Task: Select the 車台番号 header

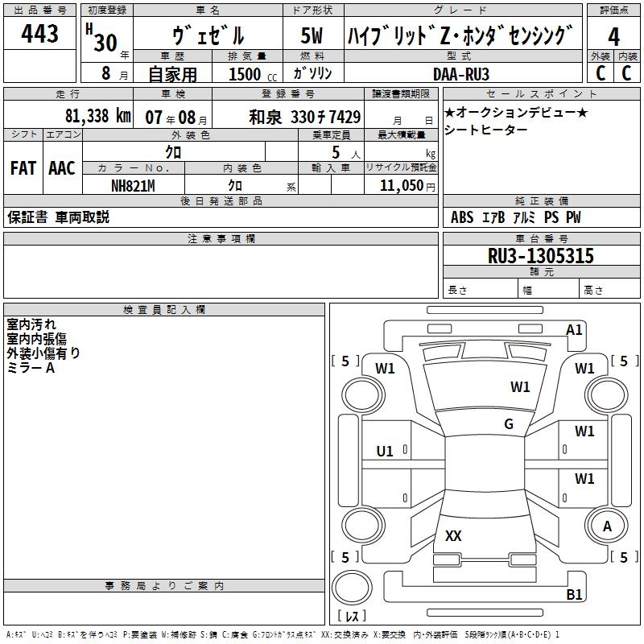Action: click(x=541, y=238)
